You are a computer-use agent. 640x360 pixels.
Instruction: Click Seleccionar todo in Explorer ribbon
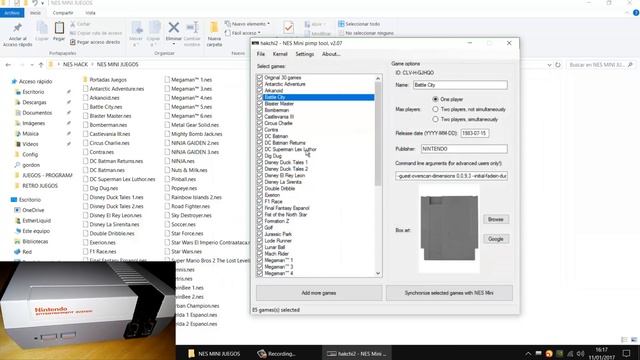(x=359, y=24)
